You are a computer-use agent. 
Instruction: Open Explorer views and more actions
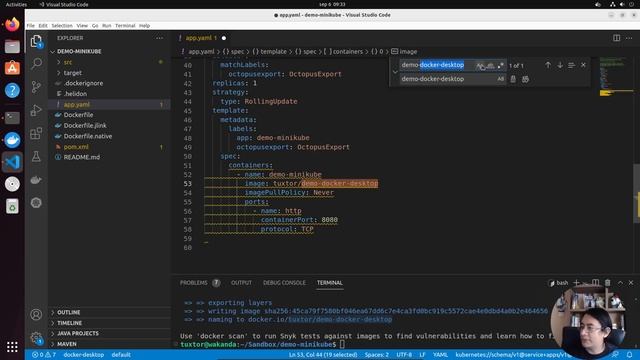pyautogui.click(x=159, y=38)
